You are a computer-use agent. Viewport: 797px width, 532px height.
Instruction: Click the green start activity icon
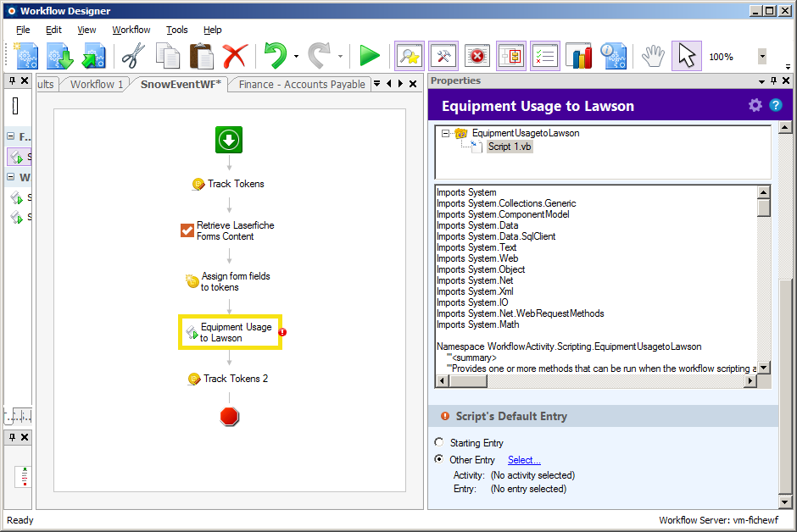(x=229, y=140)
